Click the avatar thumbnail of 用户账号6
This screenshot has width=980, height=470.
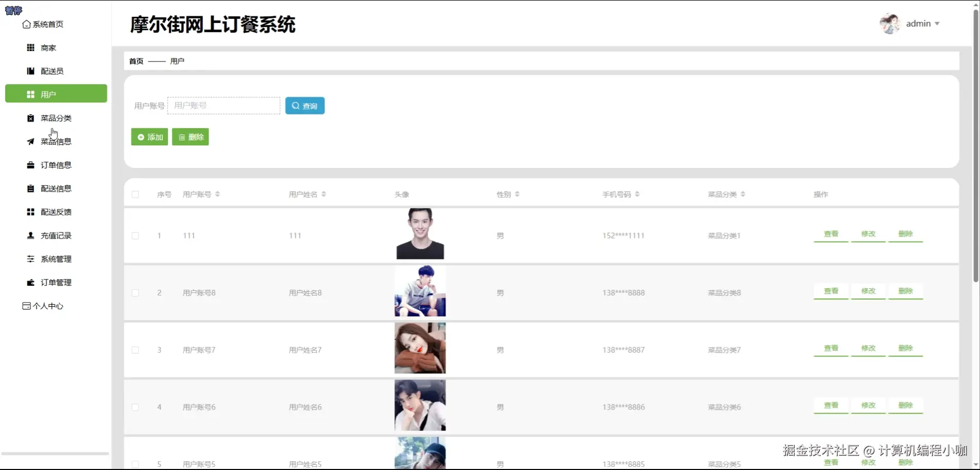click(x=420, y=405)
